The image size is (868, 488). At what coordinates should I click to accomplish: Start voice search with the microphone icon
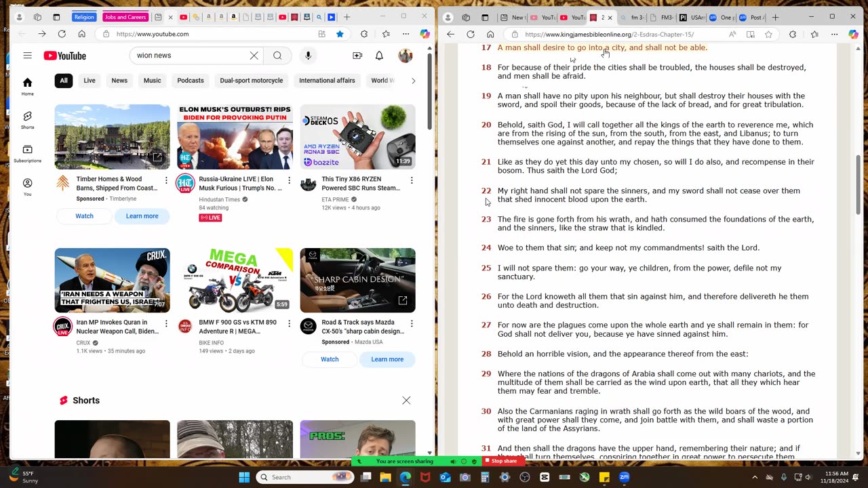pyautogui.click(x=308, y=56)
